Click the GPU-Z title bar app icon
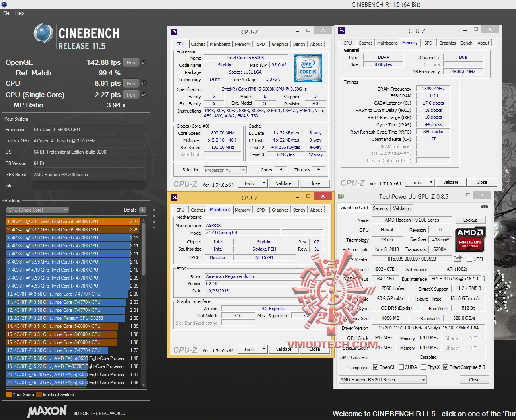Viewport: 516px width, 420px height. point(341,196)
